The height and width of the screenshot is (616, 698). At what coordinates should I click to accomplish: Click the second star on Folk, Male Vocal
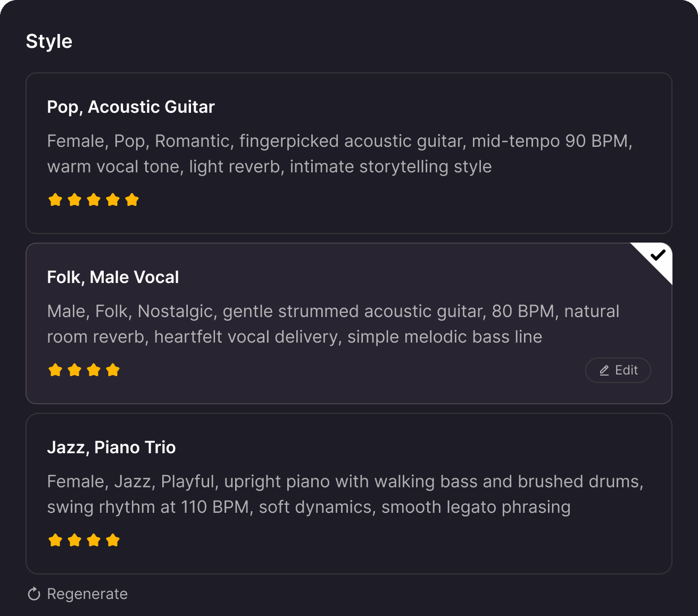tap(74, 370)
